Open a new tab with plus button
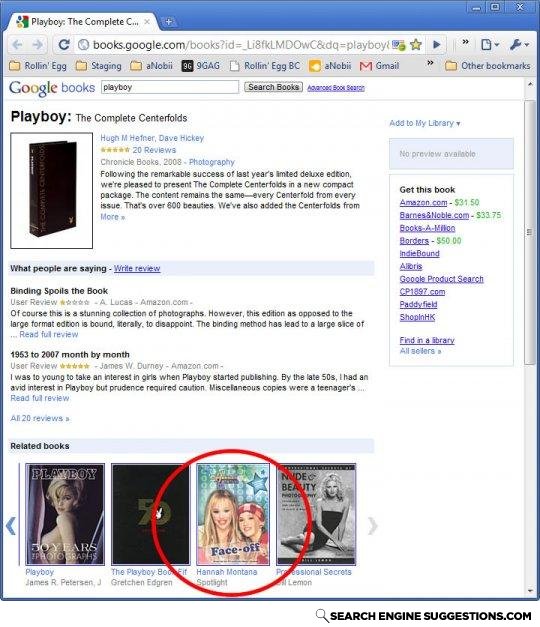Viewport: 540px width, 627px height. point(169,22)
